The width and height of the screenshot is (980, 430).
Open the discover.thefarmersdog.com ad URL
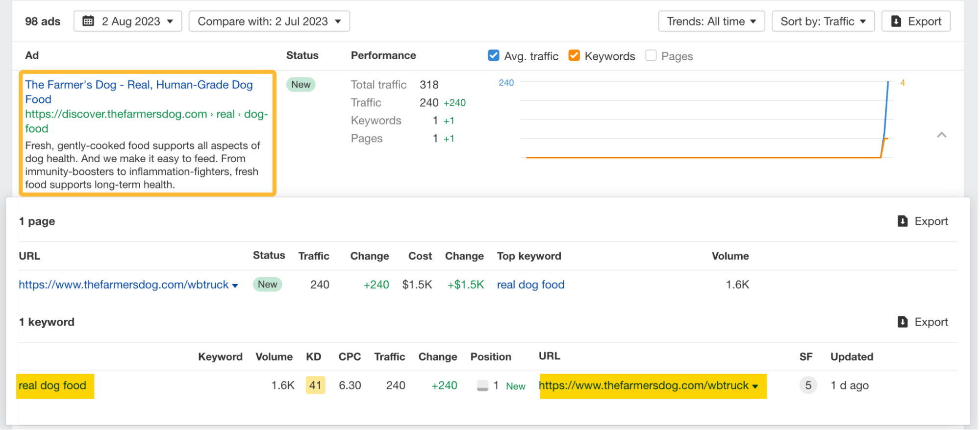[146, 121]
